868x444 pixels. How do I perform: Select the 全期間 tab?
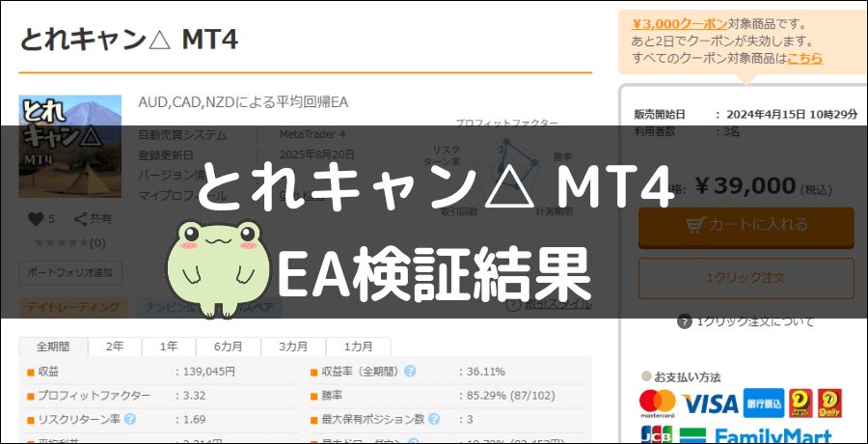point(53,347)
